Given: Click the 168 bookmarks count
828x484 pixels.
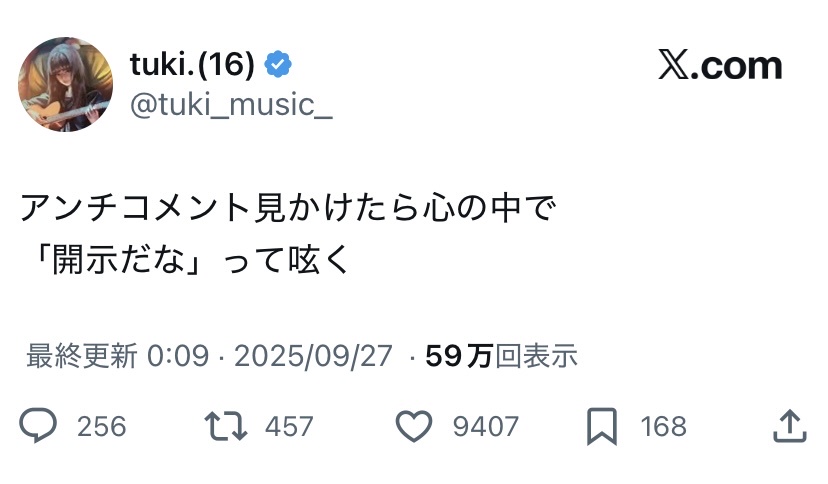Looking at the screenshot, I should click(x=663, y=427).
